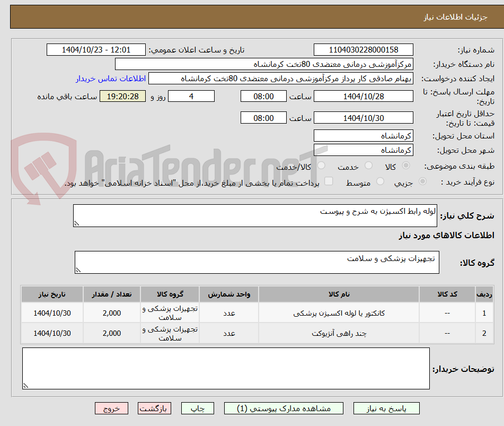504x426 pixels.
Task: Click the ایجاد کننده درخواست field
Action: pyautogui.click(x=280, y=79)
